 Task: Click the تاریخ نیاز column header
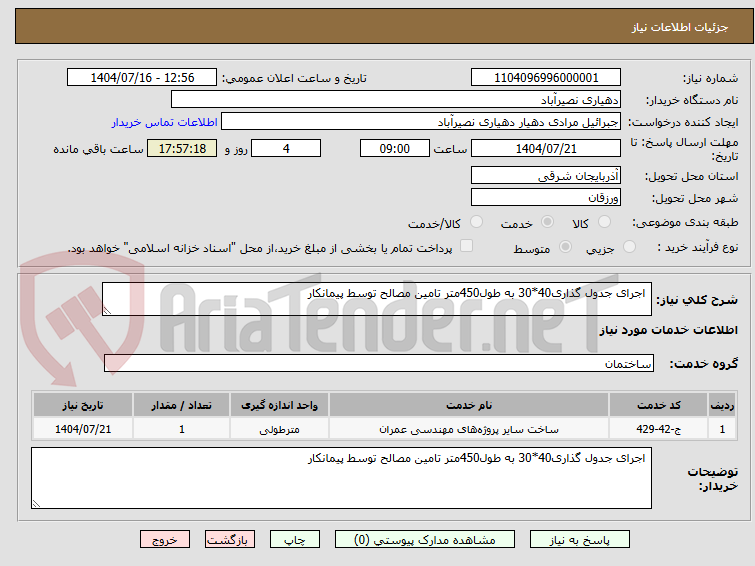coord(83,405)
